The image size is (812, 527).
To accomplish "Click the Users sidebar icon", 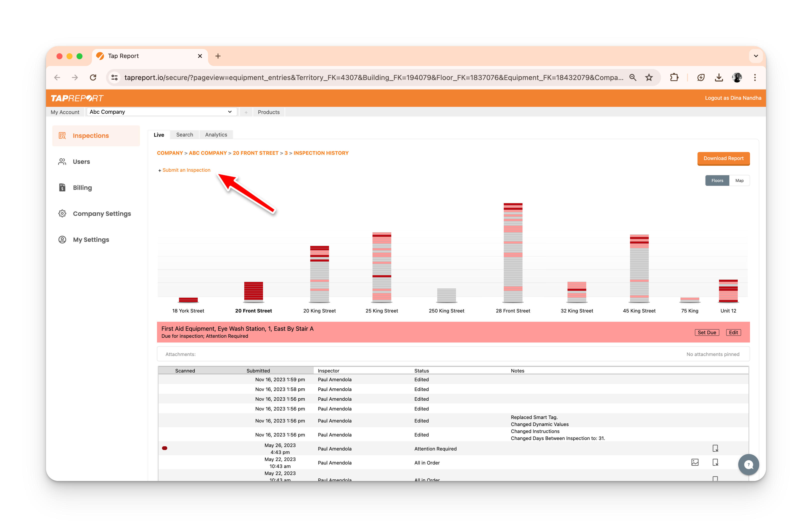I will (x=62, y=162).
